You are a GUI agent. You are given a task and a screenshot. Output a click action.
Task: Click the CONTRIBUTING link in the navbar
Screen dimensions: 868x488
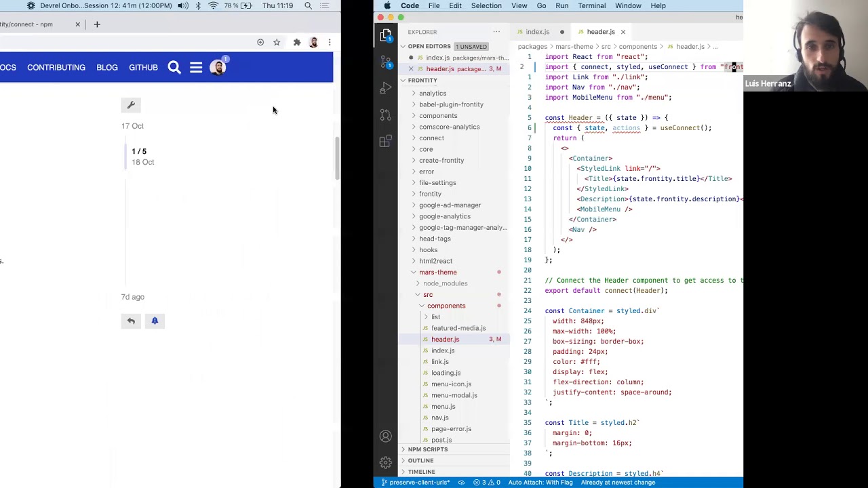56,68
